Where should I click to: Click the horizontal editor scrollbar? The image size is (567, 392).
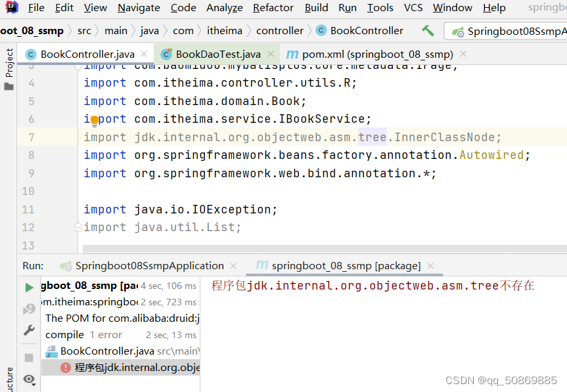click(325, 249)
